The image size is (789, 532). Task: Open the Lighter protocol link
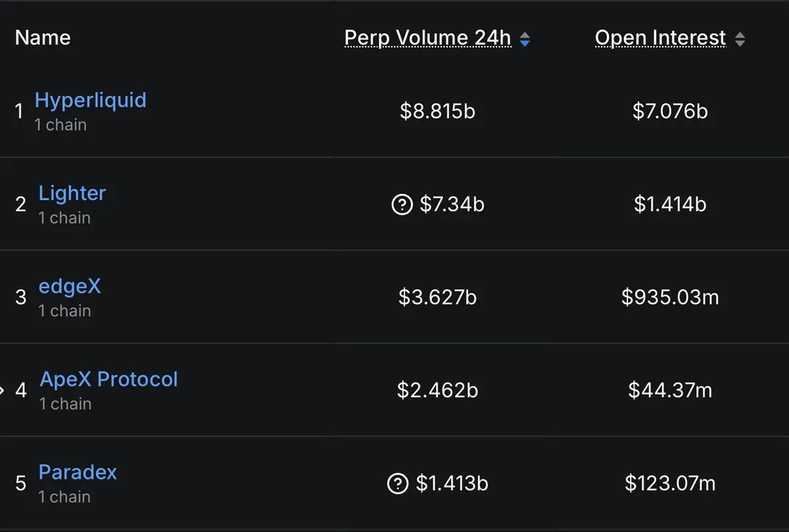point(72,193)
